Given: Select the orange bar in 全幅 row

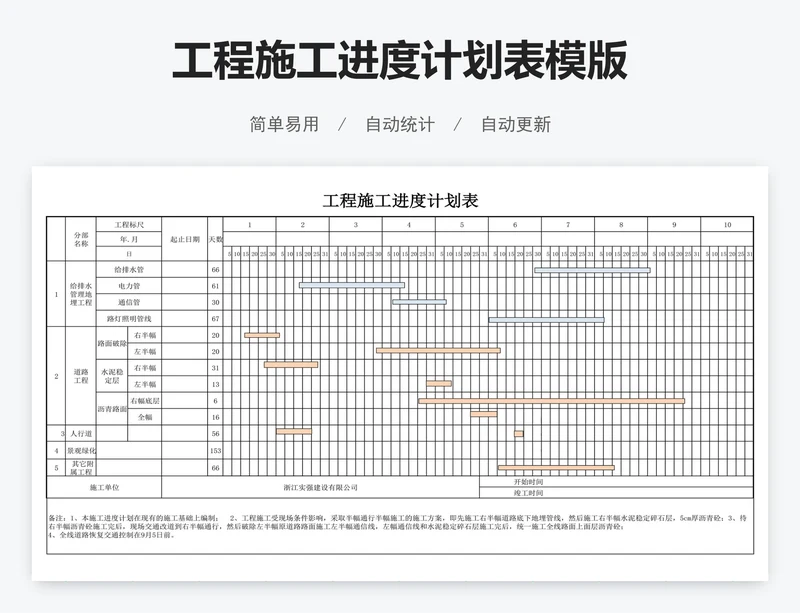Looking at the screenshot, I should coord(484,414).
